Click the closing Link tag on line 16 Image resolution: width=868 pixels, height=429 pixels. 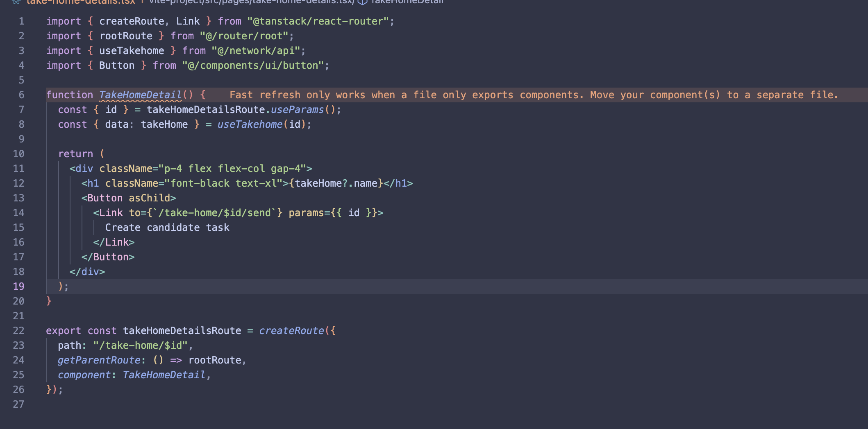[x=114, y=242]
